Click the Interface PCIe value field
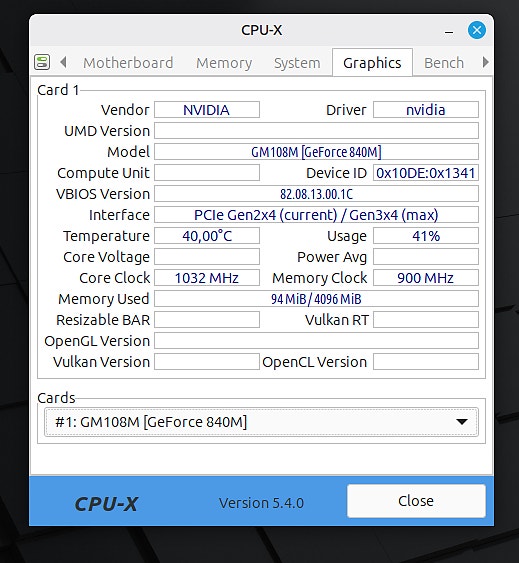519x563 pixels. tap(316, 215)
